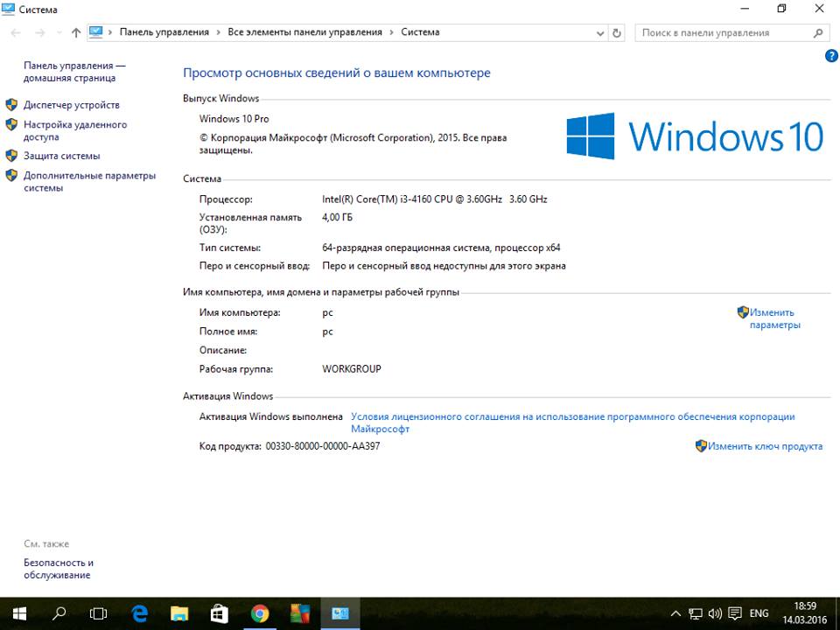Click the help question mark icon
The image size is (840, 630).
(831, 56)
